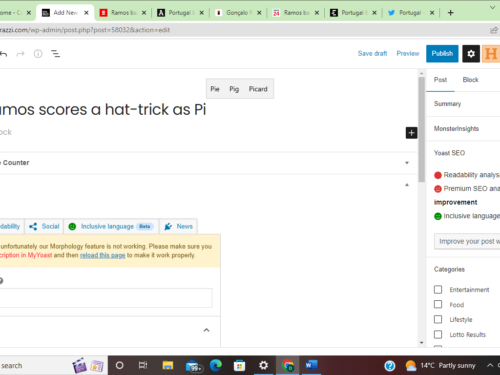Click the orange H plugin icon
500x375 pixels.
click(x=491, y=54)
